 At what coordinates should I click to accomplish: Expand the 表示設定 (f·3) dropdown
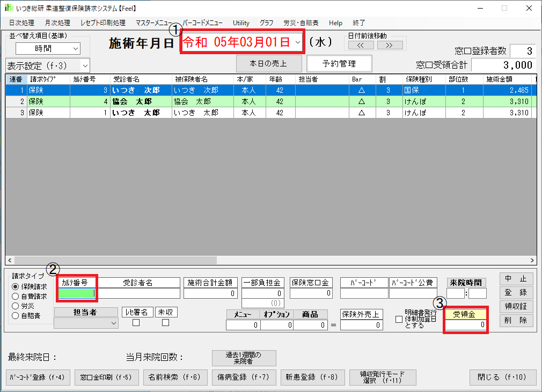click(84, 65)
